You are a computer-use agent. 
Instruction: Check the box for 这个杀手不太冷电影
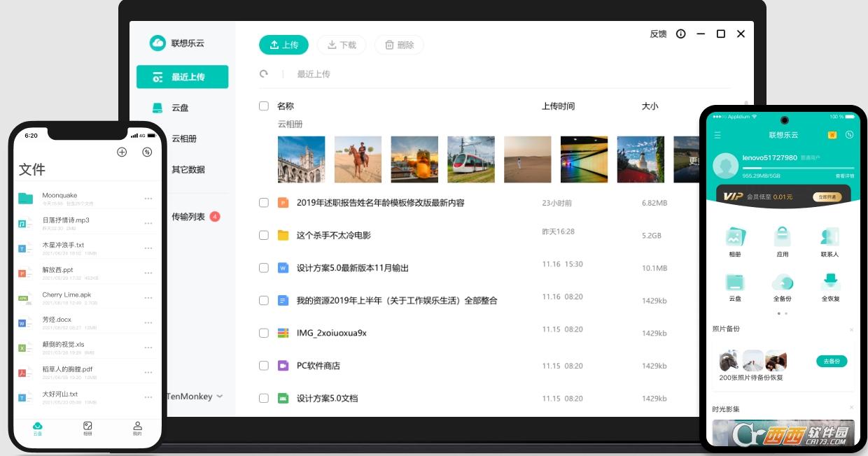point(264,235)
